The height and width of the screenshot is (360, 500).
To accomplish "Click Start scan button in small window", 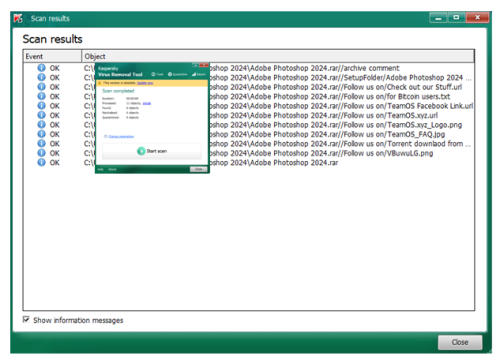I will click(152, 151).
